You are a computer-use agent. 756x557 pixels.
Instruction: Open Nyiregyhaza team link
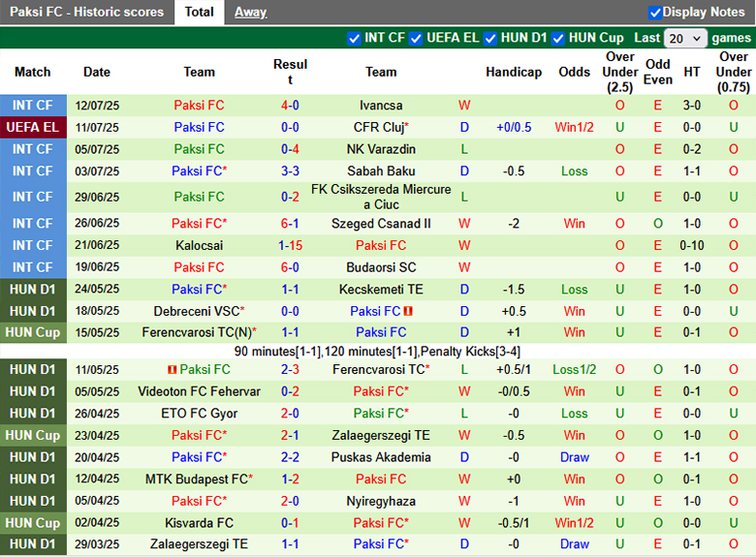point(381,501)
